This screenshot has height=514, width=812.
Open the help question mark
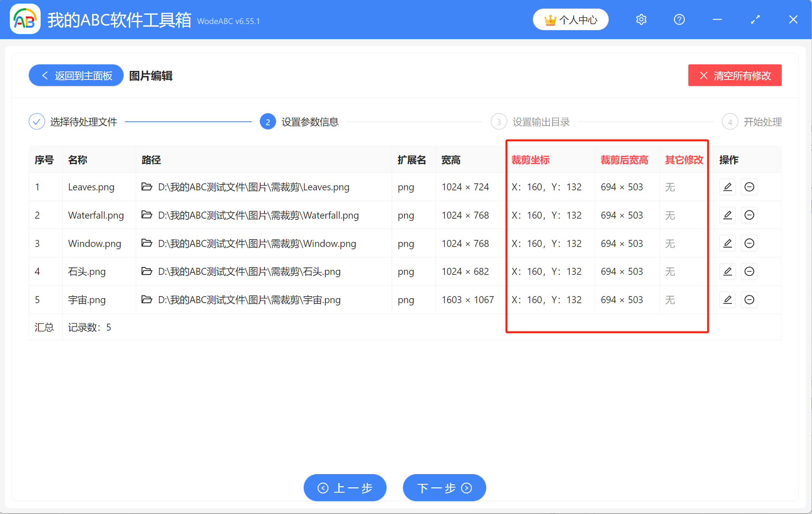click(679, 19)
